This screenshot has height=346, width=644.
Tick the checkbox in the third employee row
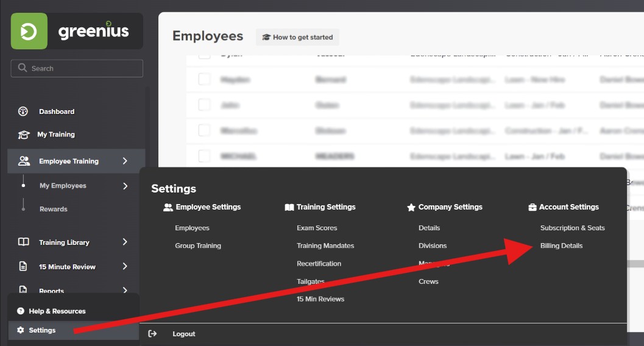(x=204, y=105)
